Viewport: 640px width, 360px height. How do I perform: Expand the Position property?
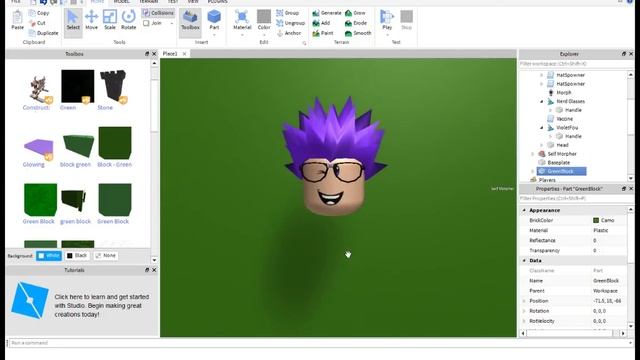point(524,301)
